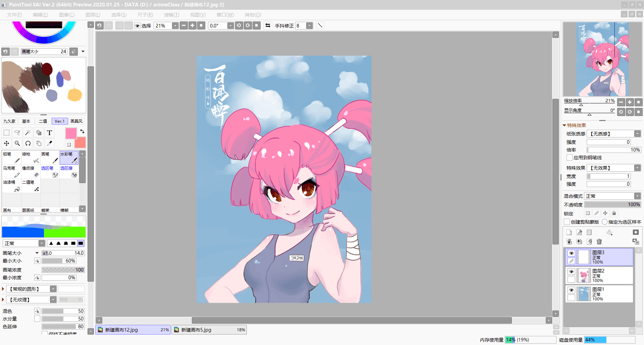Reset canvas rotation in top toolbar
The image size is (644, 345).
[257, 25]
